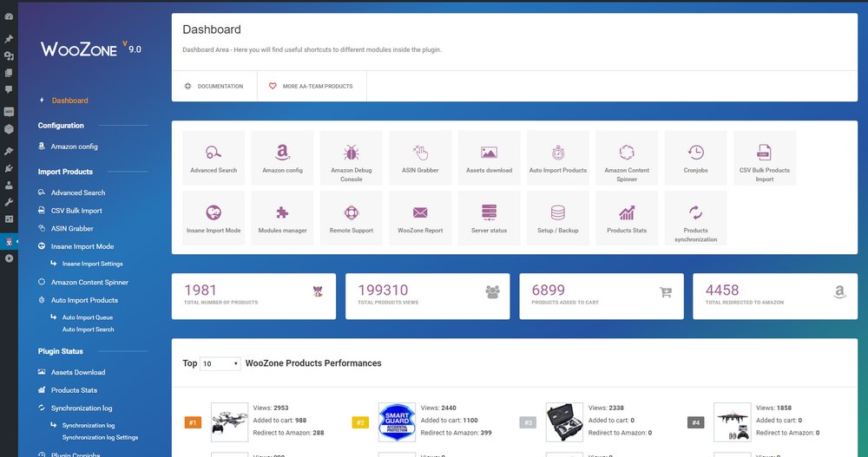Open the Assets download tile
The image size is (868, 457).
click(x=489, y=158)
